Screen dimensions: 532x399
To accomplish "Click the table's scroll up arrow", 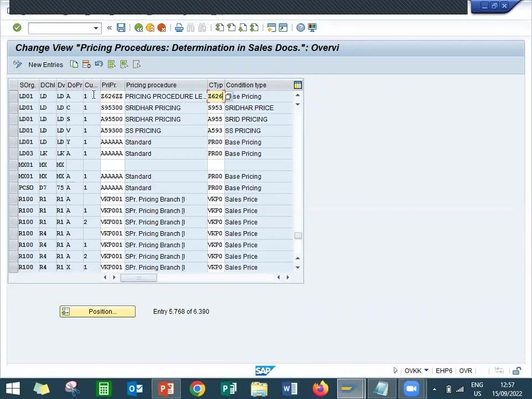I will [x=298, y=95].
